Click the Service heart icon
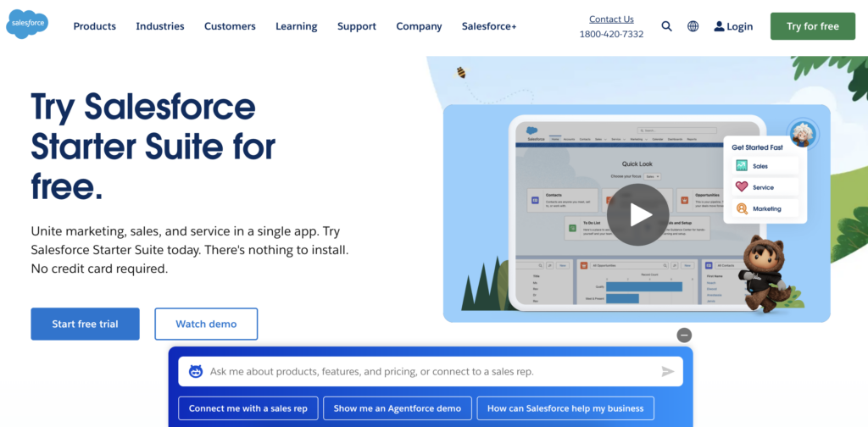This screenshot has height=427, width=868. tap(742, 187)
